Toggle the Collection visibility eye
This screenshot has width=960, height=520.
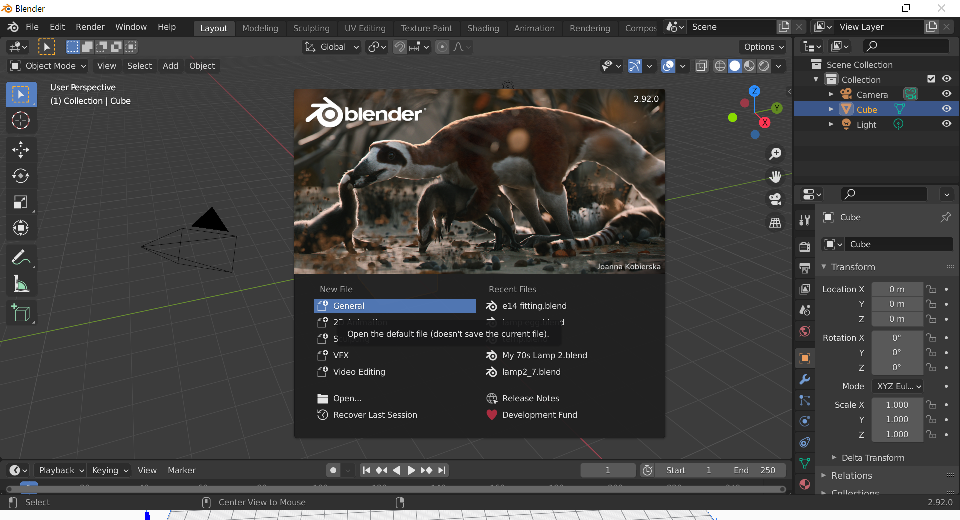pyautogui.click(x=947, y=79)
